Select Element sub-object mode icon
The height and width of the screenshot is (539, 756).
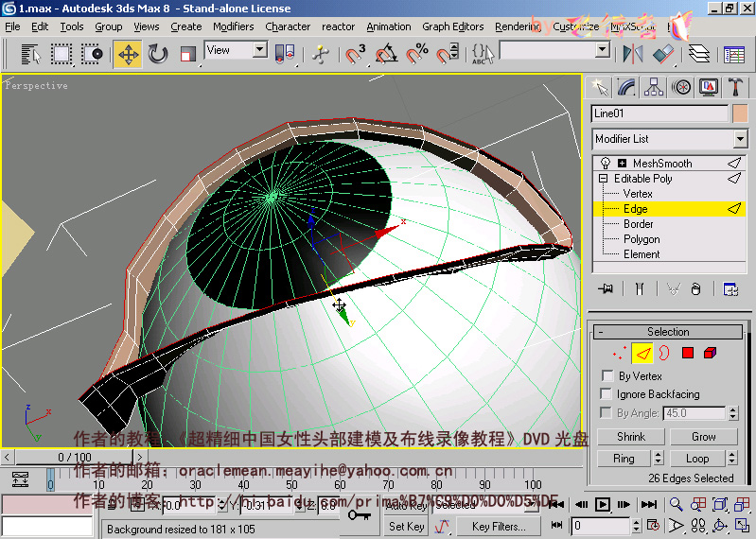pyautogui.click(x=710, y=354)
